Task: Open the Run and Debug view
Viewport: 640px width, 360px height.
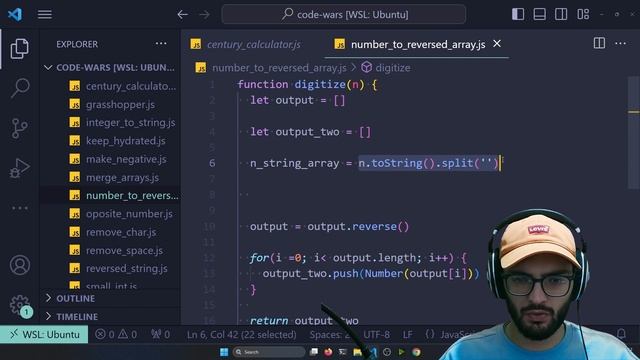Action: click(x=20, y=168)
